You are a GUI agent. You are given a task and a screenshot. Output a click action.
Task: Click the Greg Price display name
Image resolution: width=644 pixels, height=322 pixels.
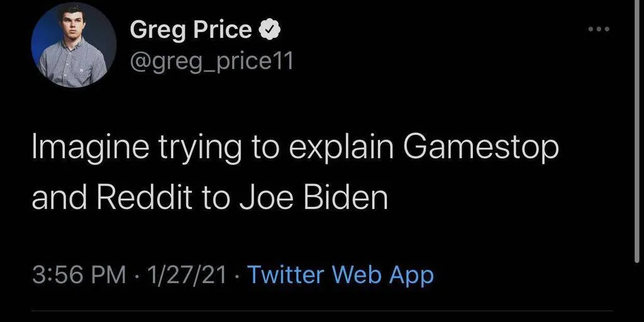191,30
